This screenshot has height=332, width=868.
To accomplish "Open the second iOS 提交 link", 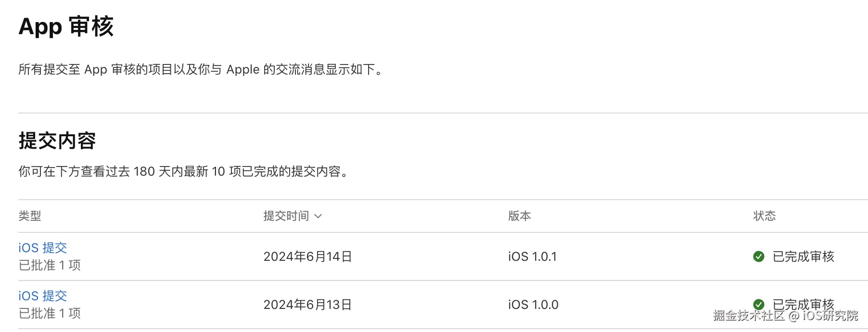I will tap(43, 296).
